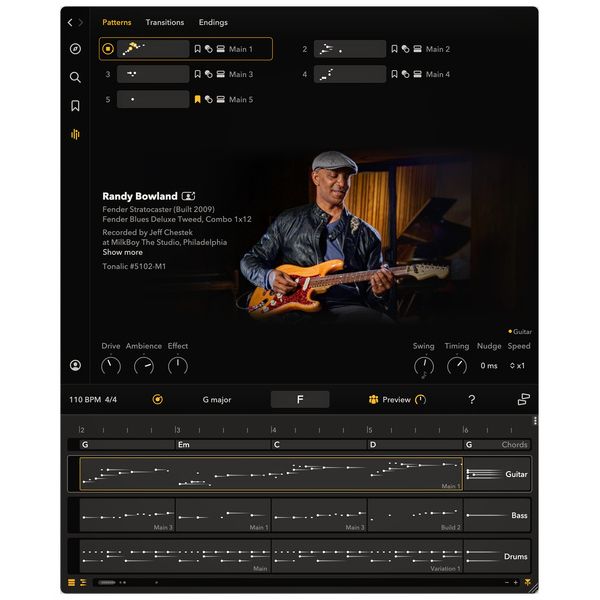Click the Drive knob
600x600 pixels.
click(x=111, y=366)
